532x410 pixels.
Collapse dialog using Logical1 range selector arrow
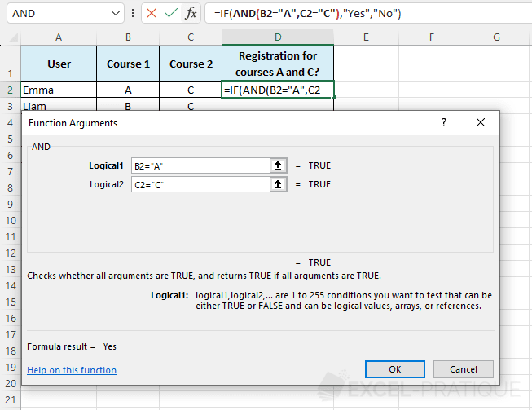point(278,165)
